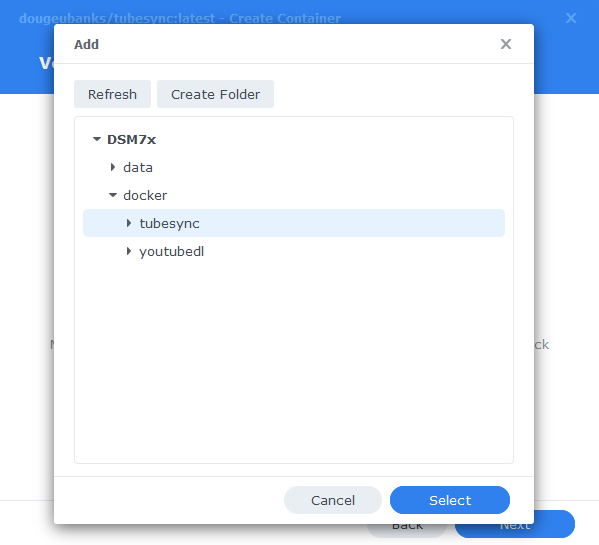599x545 pixels.
Task: Select the data folder
Action: [x=138, y=167]
